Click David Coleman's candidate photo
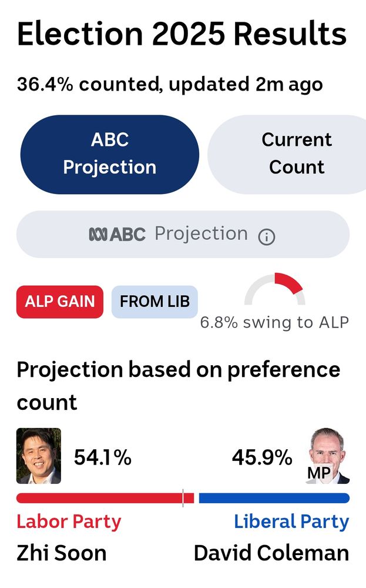The width and height of the screenshot is (366, 588). (327, 452)
